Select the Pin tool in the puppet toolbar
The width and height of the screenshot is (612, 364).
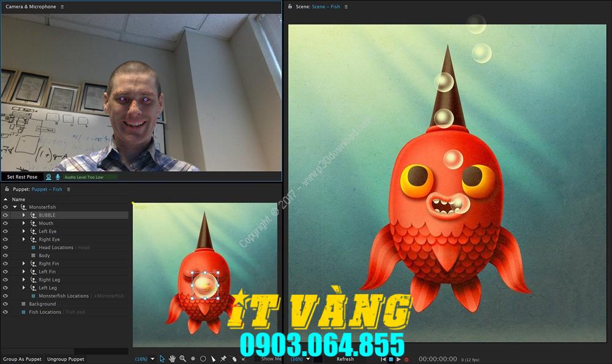[223, 358]
